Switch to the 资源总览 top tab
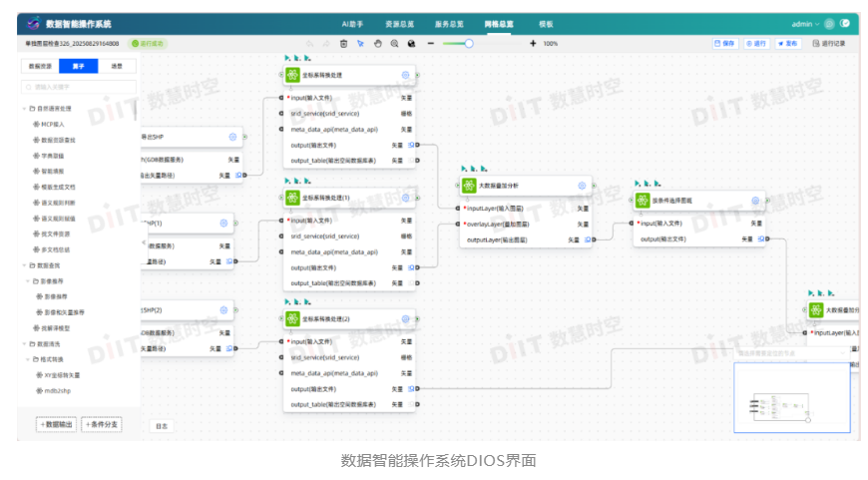 400,23
